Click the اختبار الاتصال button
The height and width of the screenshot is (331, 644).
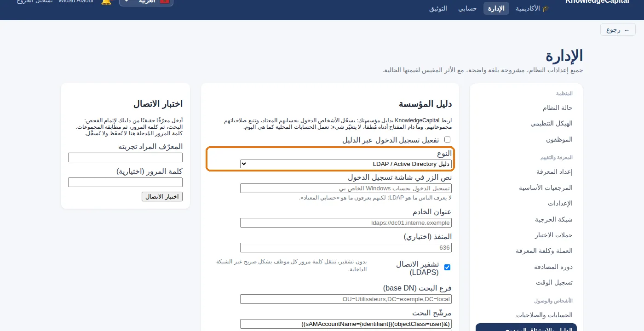162,196
